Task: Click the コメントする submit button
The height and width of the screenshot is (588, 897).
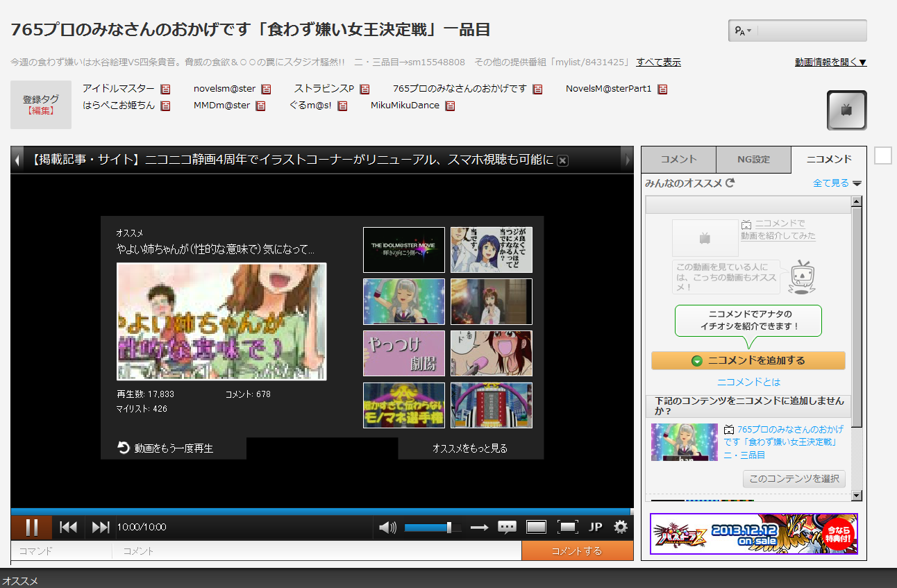Action: [x=577, y=551]
